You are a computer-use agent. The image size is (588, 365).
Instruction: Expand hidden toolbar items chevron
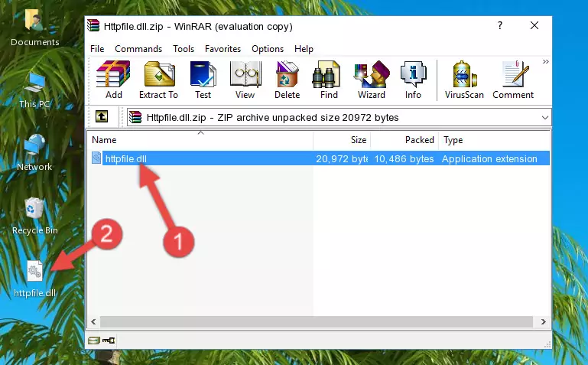(x=546, y=61)
